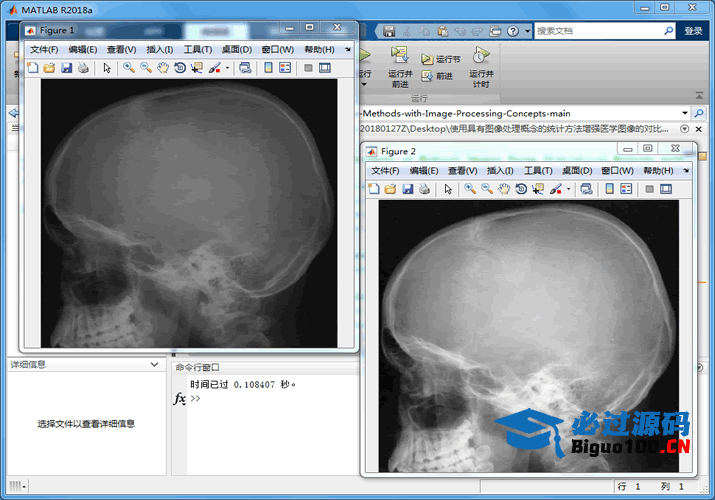The width and height of the screenshot is (715, 500).
Task: Toggle Insert Colorbar in Figure 1
Action: (x=268, y=68)
